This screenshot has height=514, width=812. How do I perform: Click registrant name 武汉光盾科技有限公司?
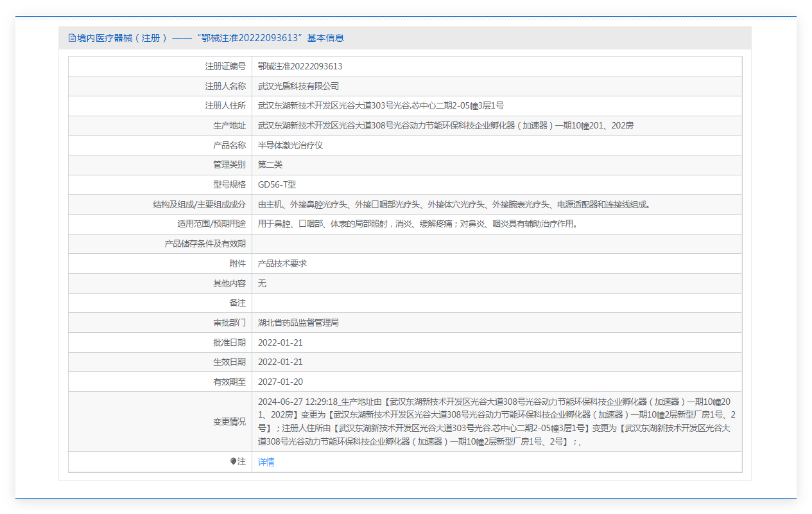click(298, 86)
